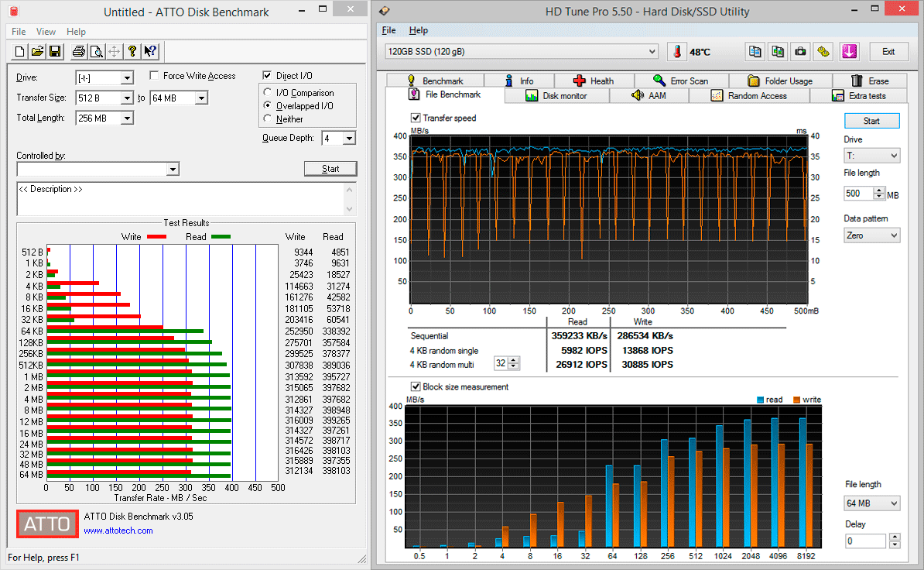Viewport: 924px width, 570px height.
Task: Enable the Force Write Access checkbox
Action: [155, 76]
